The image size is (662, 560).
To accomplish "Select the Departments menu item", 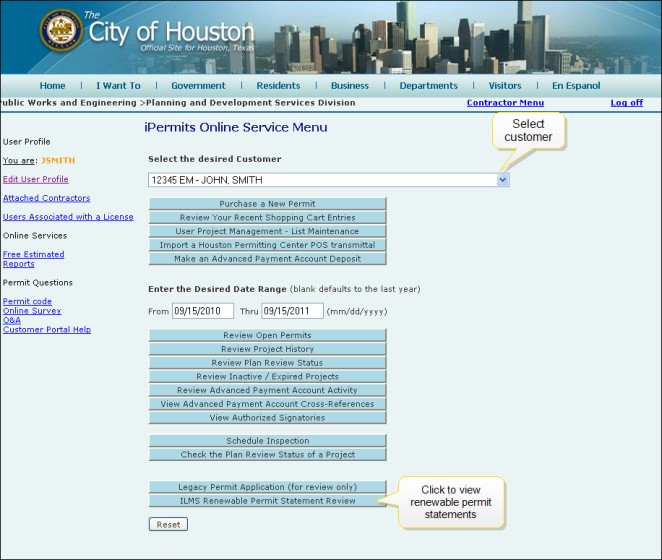I will (429, 86).
